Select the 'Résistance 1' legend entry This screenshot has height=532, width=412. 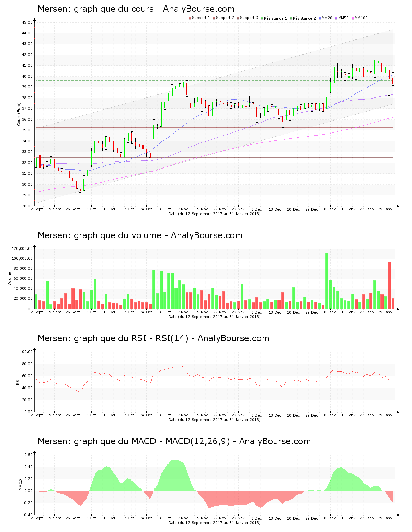[x=274, y=18]
